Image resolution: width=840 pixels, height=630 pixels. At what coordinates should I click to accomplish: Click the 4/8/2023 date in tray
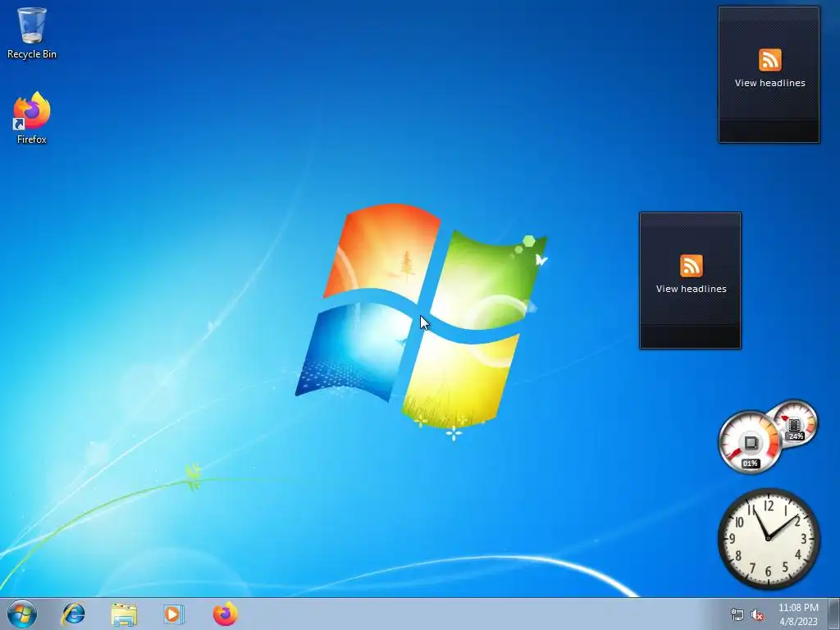pos(798,622)
